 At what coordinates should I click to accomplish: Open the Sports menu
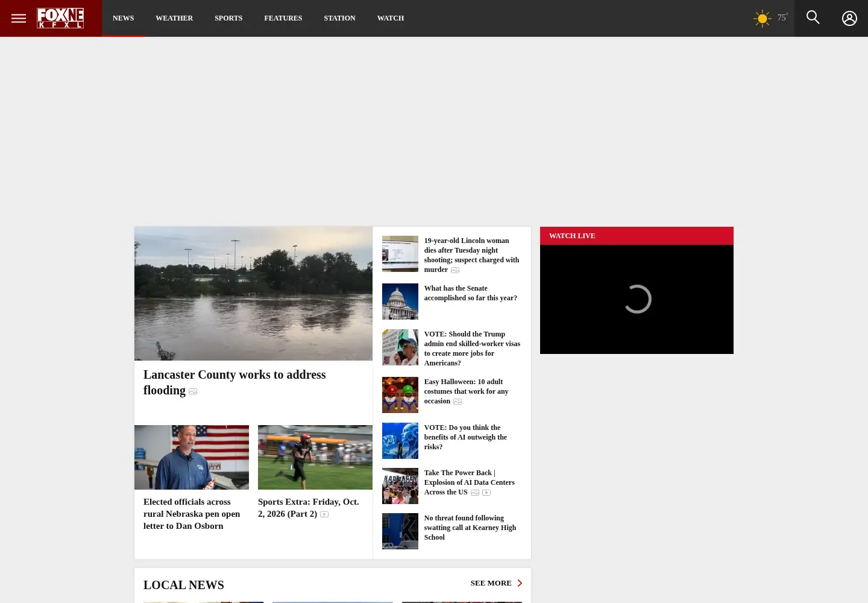pos(228,18)
